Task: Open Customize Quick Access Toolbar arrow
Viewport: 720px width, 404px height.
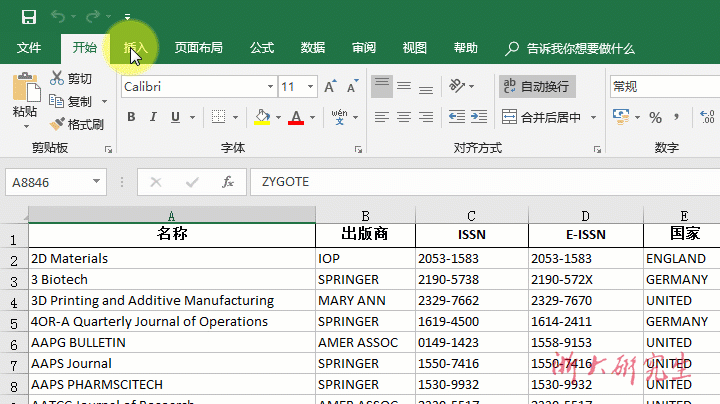Action: pyautogui.click(x=127, y=17)
